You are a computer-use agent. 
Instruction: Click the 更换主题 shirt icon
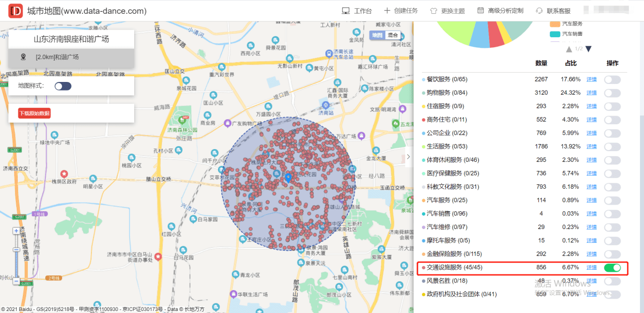pyautogui.click(x=434, y=11)
